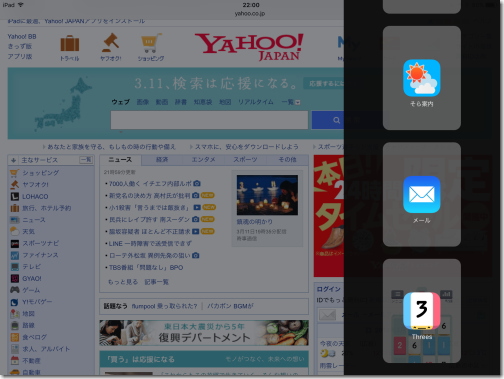The height and width of the screenshot is (379, 504).
Task: Focus the Yahoo search input field
Action: [209, 120]
